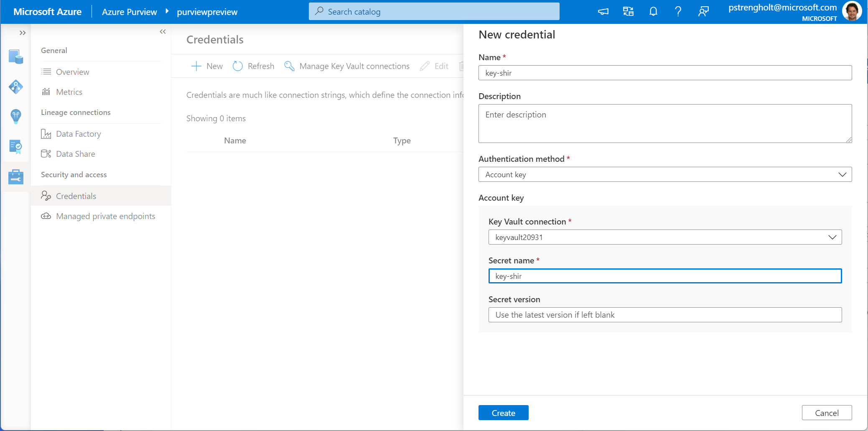The height and width of the screenshot is (431, 868).
Task: Click the Azure Purview breadcrumb
Action: coord(130,12)
